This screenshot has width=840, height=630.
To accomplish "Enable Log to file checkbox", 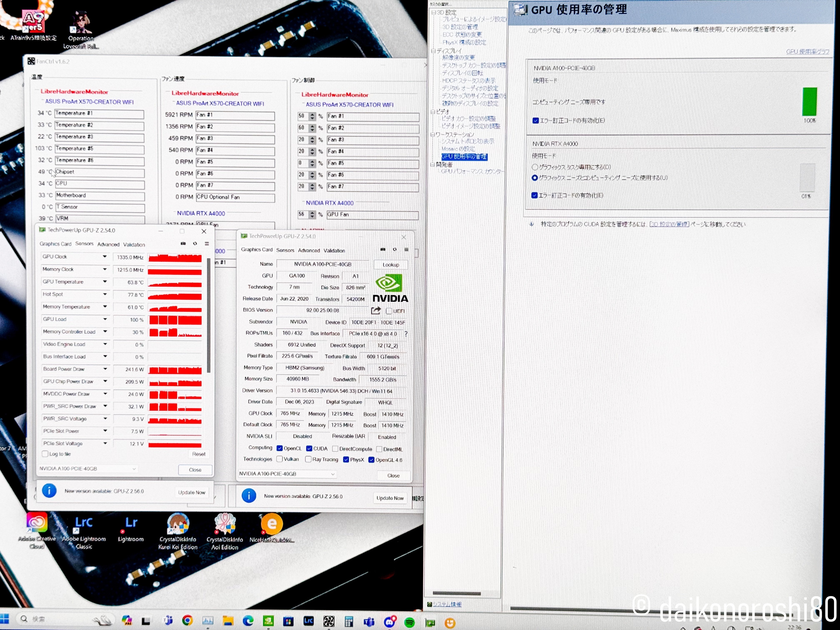I will [x=45, y=454].
